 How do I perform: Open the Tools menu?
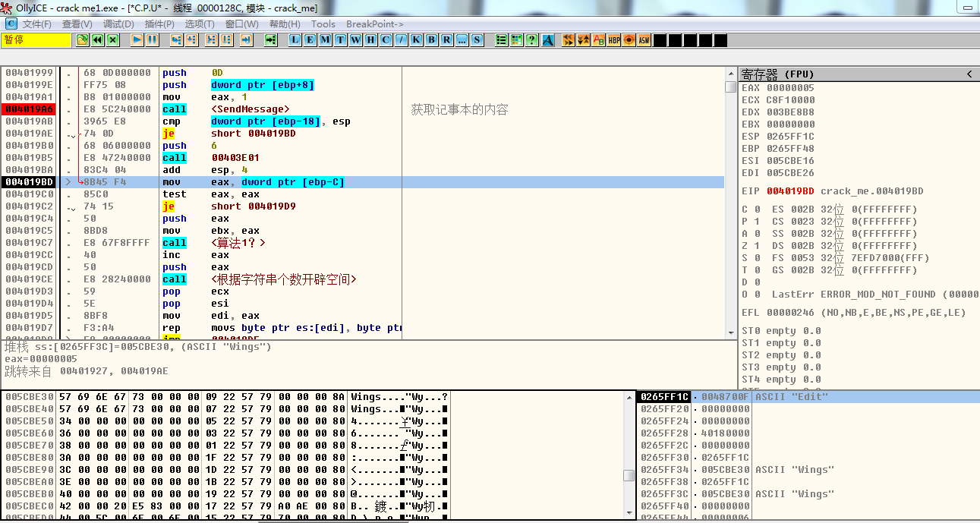tap(323, 24)
